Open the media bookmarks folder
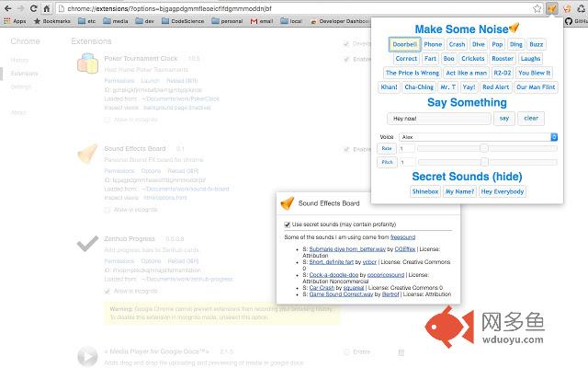588x368 pixels. (116, 21)
